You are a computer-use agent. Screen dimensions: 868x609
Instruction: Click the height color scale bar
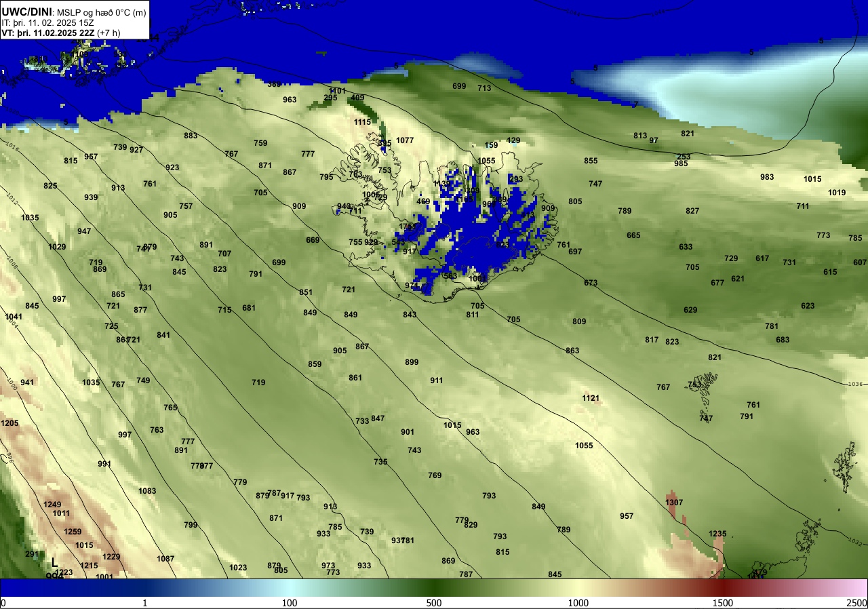tap(434, 587)
